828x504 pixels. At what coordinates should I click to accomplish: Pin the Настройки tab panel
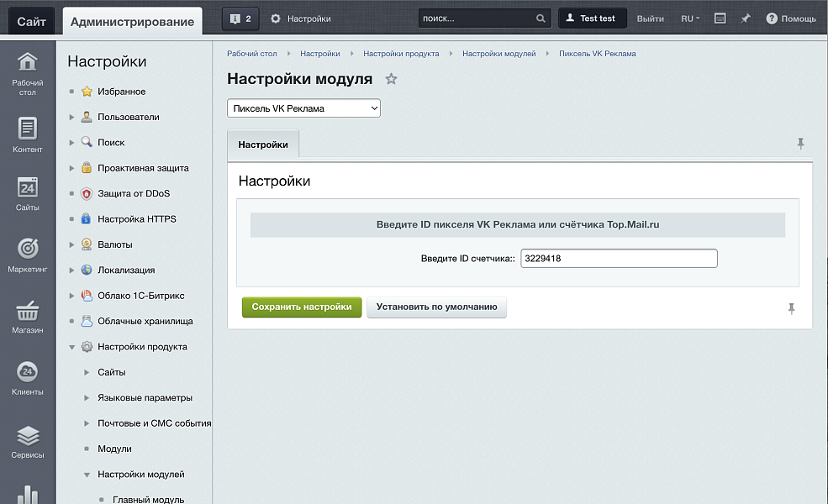(x=800, y=144)
